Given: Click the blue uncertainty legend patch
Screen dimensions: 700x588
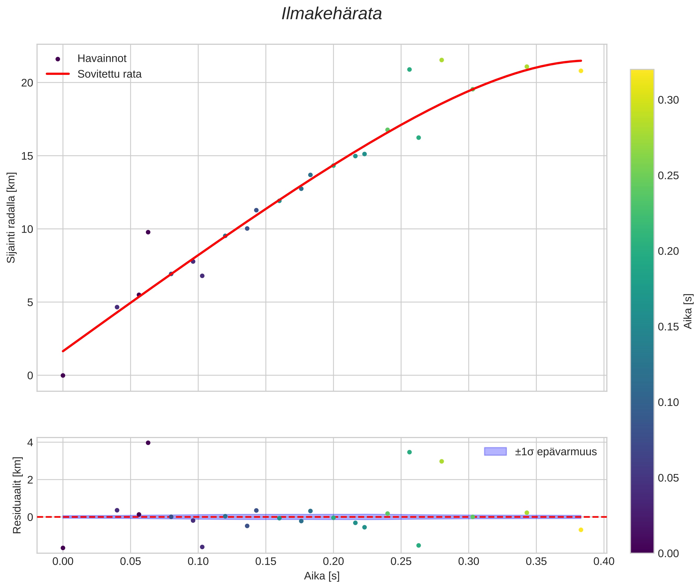Looking at the screenshot, I should [495, 451].
